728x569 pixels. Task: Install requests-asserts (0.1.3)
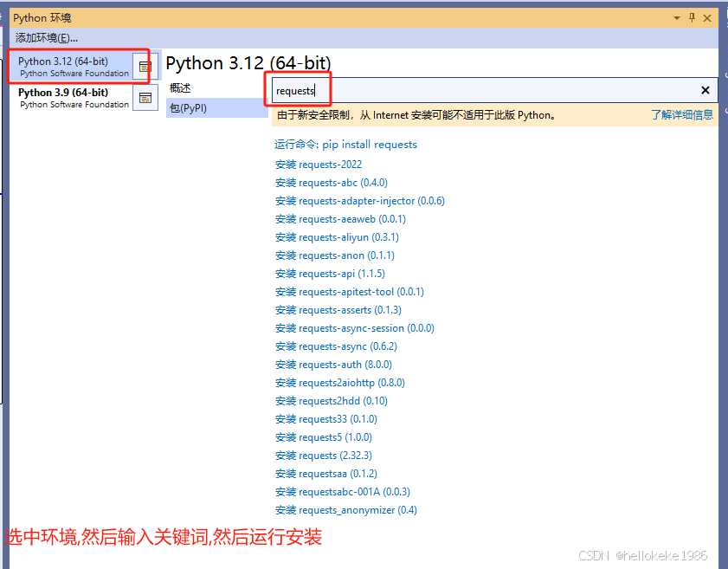[338, 310]
